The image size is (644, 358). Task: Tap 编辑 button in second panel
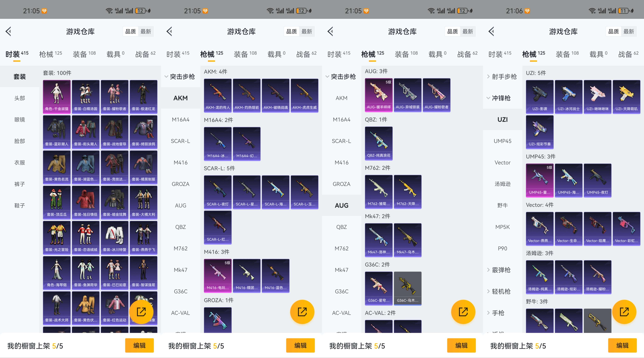(x=300, y=346)
